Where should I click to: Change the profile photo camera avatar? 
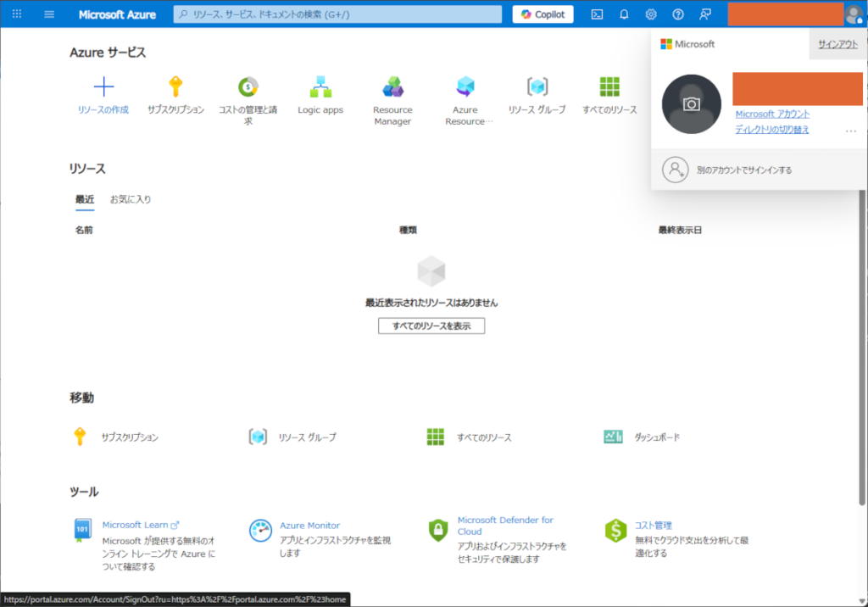[x=692, y=104]
